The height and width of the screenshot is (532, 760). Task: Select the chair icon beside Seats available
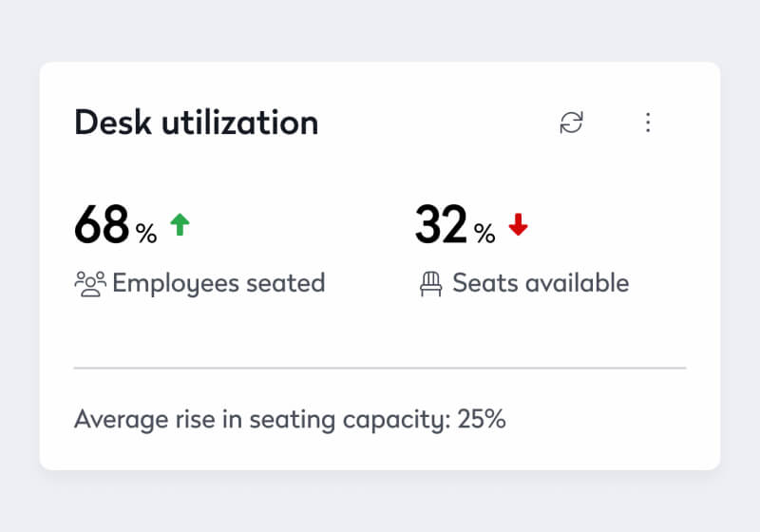(431, 283)
